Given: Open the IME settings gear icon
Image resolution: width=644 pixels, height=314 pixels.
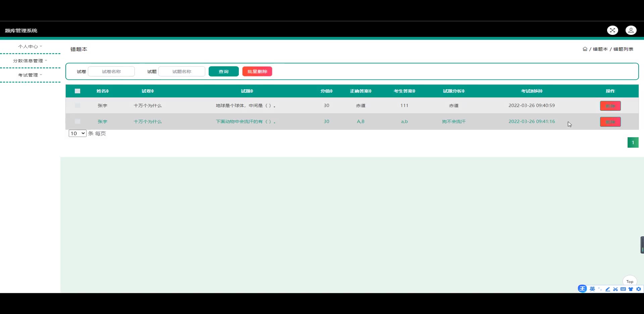Looking at the screenshot, I should tap(639, 289).
